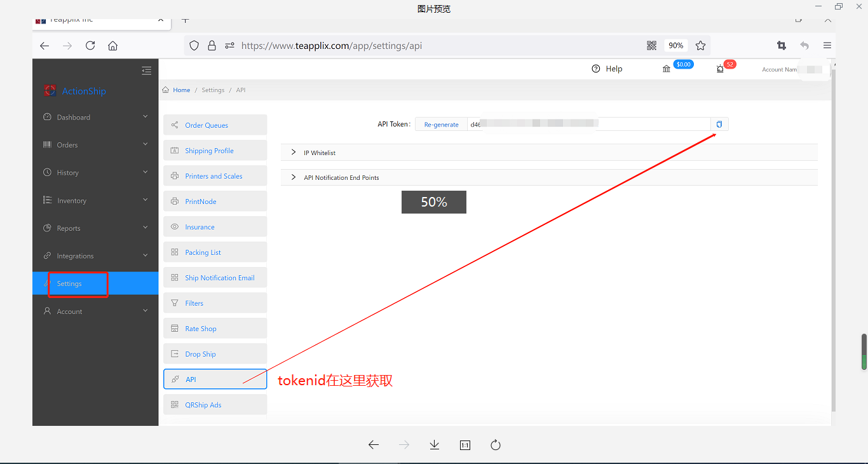The width and height of the screenshot is (868, 464).
Task: Open Filters settings
Action: (215, 303)
